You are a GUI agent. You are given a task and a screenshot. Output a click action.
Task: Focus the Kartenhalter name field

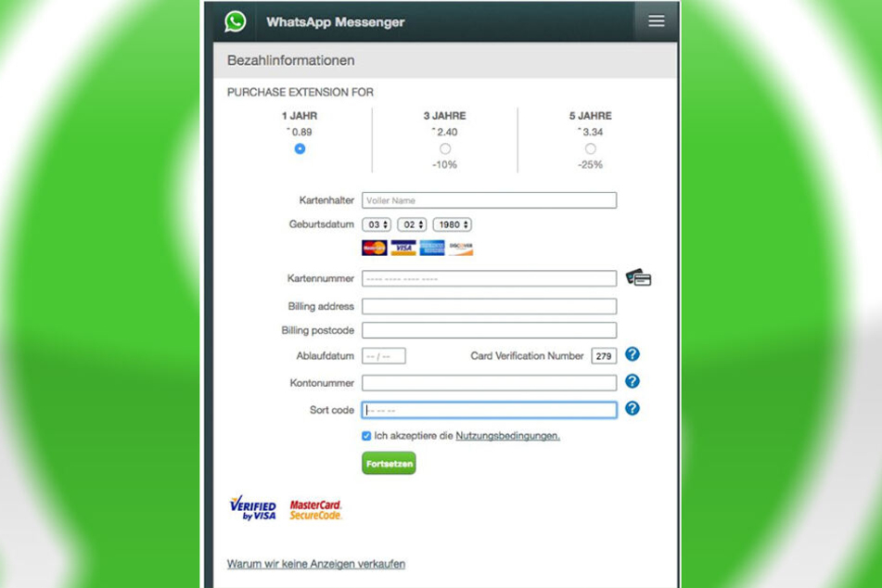click(490, 200)
